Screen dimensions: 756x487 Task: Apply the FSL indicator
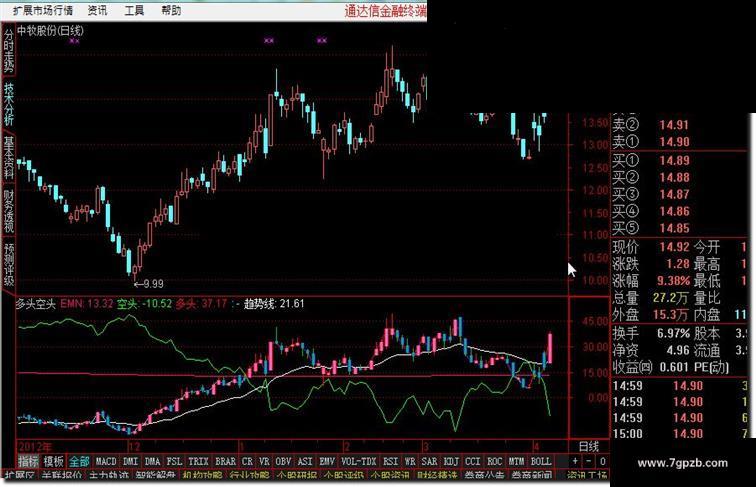tap(174, 461)
